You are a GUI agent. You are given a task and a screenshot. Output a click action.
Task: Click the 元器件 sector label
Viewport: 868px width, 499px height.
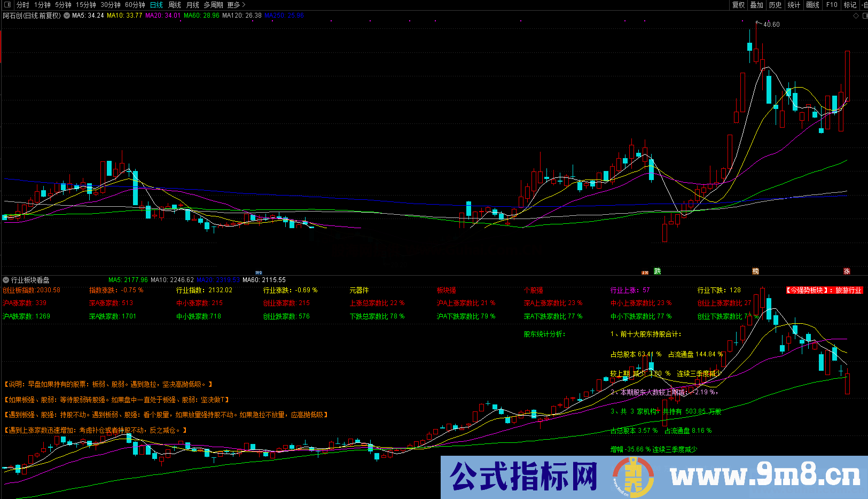359,290
